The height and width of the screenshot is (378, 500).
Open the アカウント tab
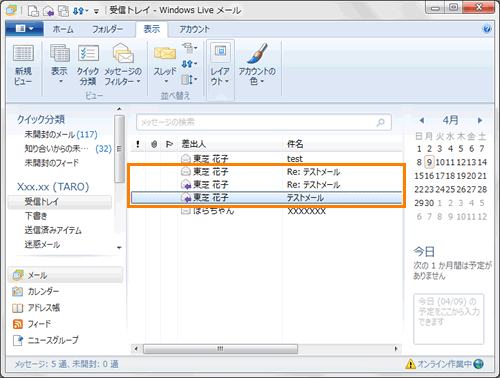194,29
